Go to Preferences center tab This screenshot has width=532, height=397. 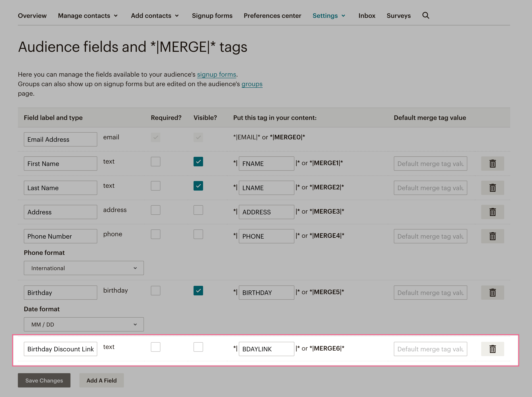[x=272, y=16]
